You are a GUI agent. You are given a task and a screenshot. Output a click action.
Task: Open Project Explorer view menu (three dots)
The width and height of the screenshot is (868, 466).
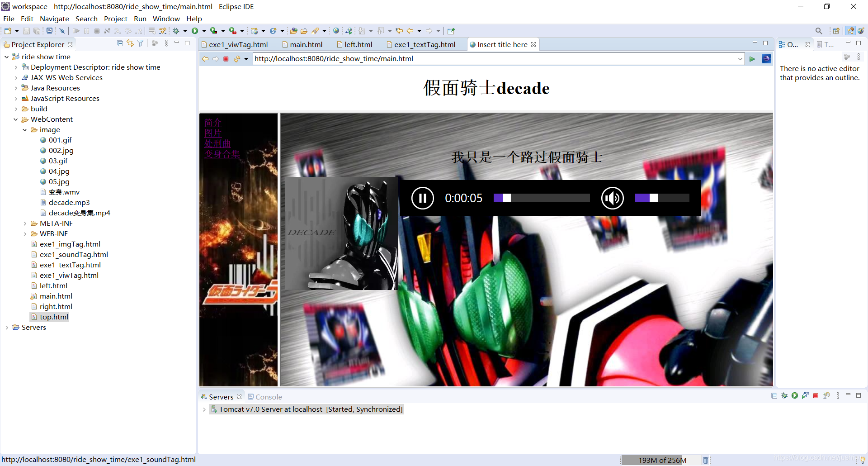click(x=166, y=43)
